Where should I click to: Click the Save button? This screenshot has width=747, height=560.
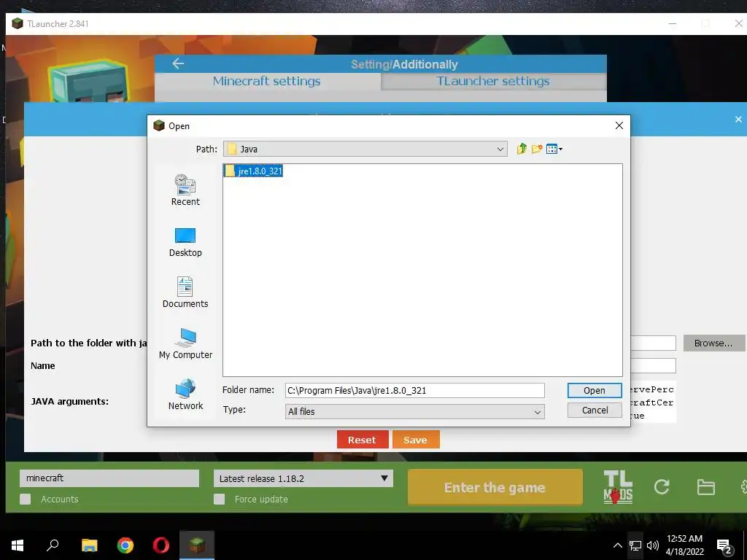pyautogui.click(x=415, y=440)
